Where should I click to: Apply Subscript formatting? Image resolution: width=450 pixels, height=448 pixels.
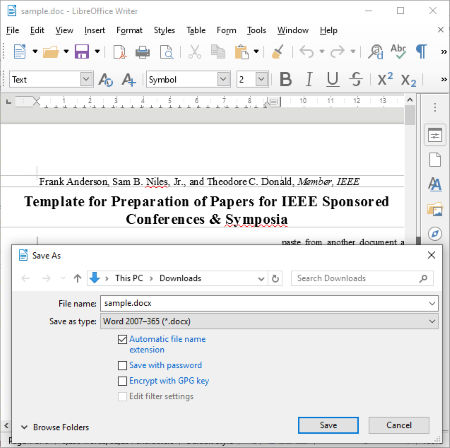click(408, 80)
